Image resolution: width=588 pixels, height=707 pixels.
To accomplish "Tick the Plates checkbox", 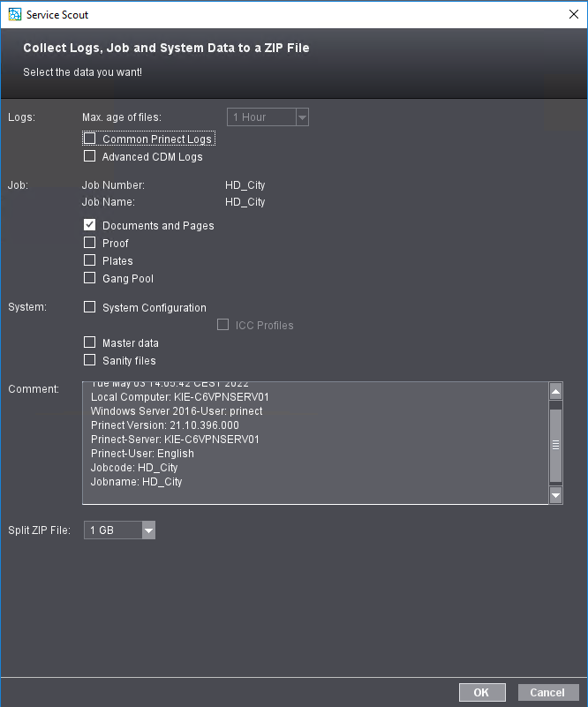I will click(89, 260).
